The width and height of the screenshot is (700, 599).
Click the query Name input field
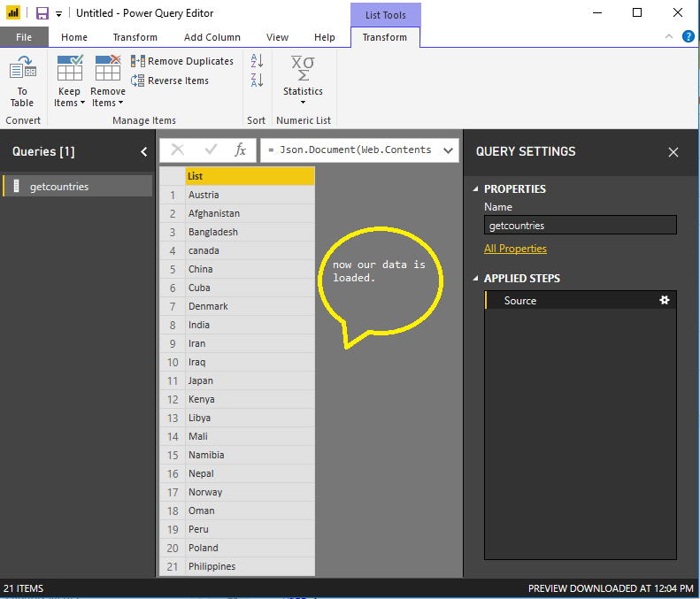click(x=581, y=225)
